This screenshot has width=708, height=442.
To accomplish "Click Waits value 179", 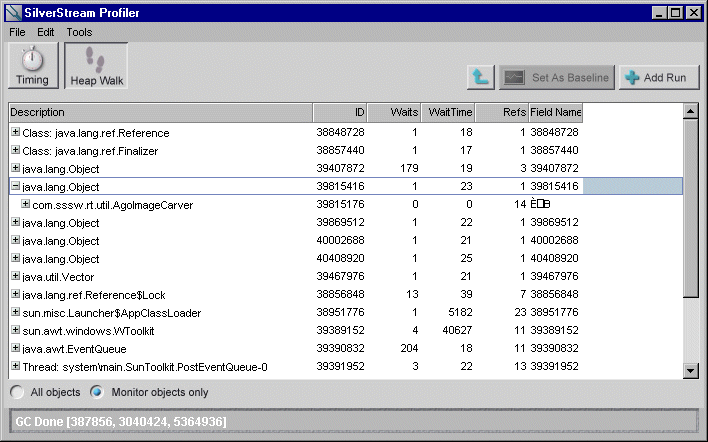I will (x=410, y=168).
